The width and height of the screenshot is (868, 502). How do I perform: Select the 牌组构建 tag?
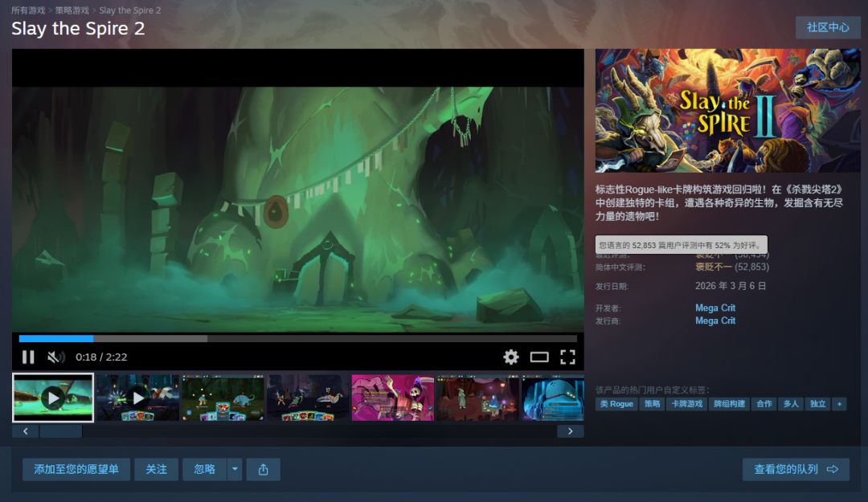[729, 404]
